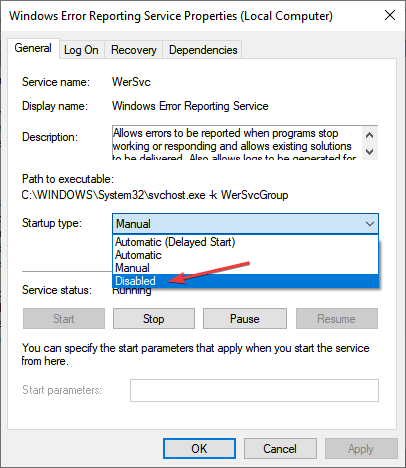
Task: Close the Service Properties window
Action: tap(390, 15)
